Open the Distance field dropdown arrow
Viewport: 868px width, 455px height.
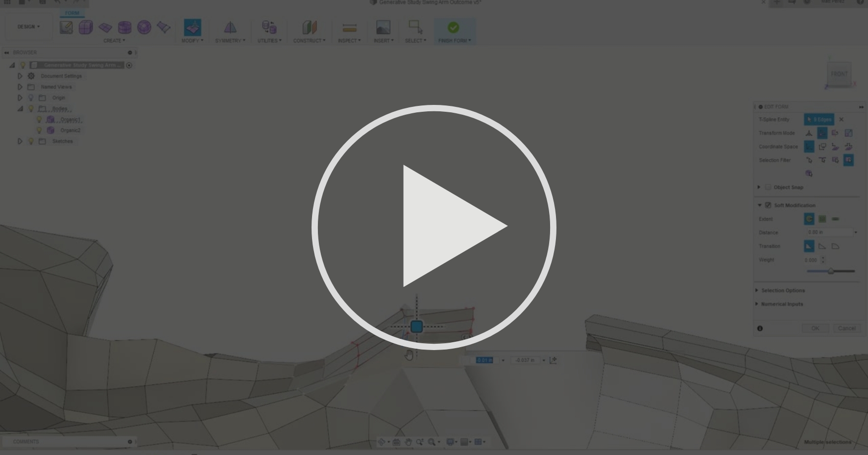(856, 232)
